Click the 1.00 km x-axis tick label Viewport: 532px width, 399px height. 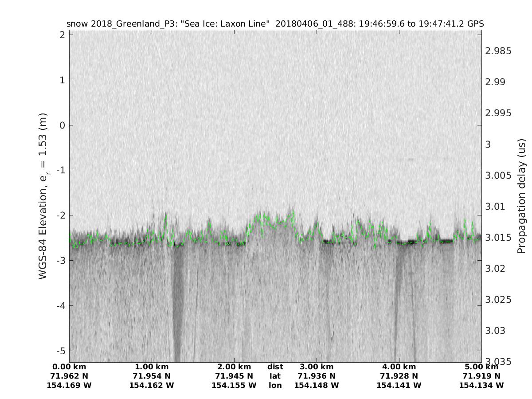152,367
